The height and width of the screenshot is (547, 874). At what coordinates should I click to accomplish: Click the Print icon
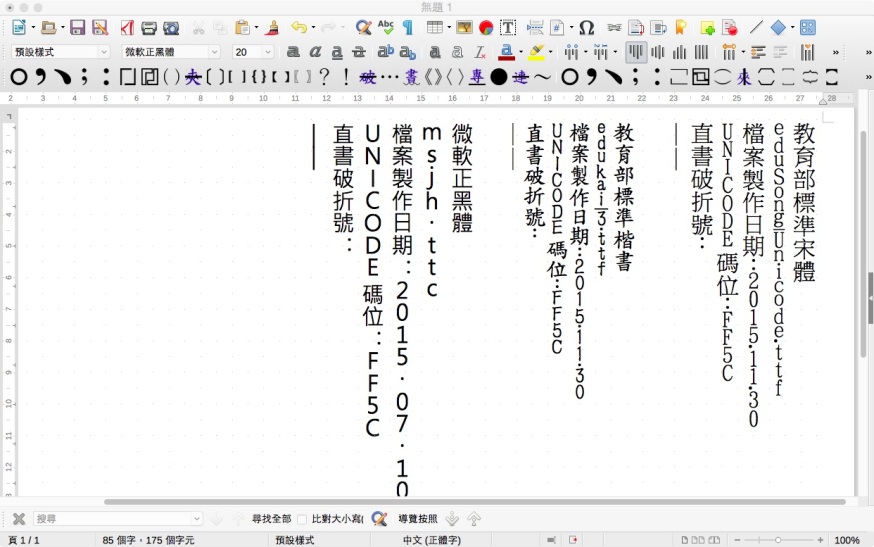pyautogui.click(x=148, y=28)
